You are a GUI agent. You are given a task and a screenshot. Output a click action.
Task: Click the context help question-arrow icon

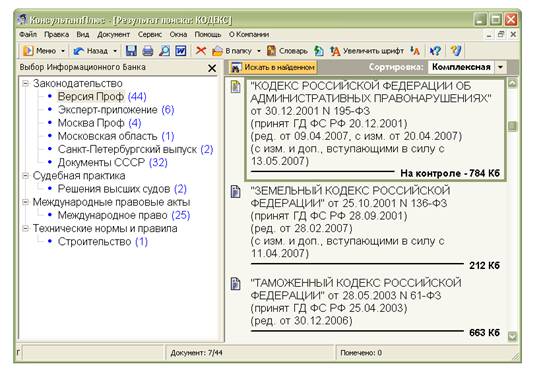435,51
